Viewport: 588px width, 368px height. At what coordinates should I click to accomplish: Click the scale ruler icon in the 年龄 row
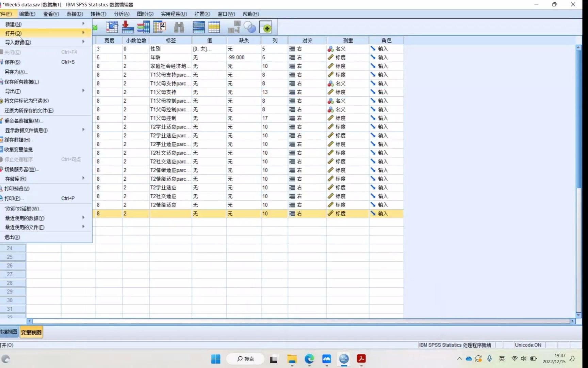pyautogui.click(x=330, y=57)
